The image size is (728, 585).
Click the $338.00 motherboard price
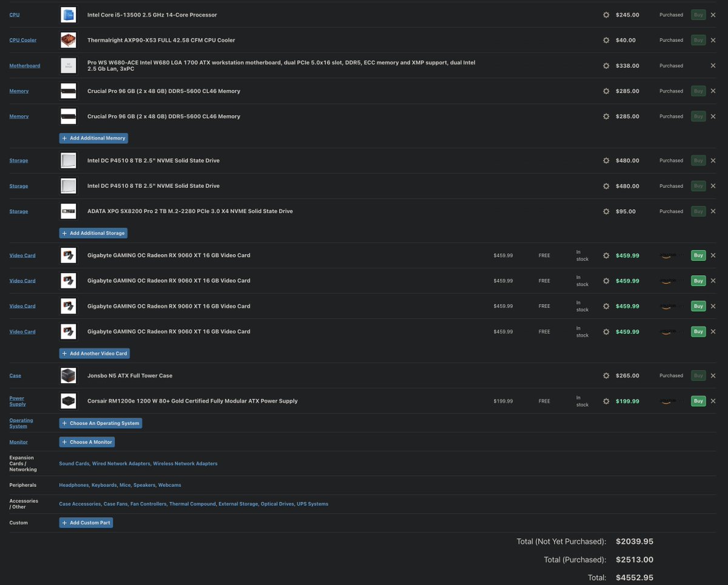(627, 65)
